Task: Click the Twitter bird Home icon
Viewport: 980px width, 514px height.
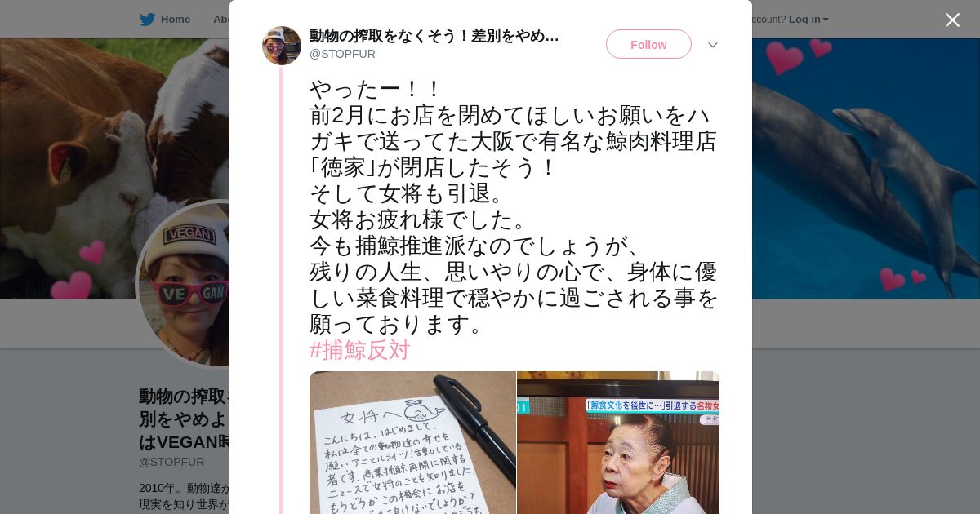Action: (x=147, y=20)
